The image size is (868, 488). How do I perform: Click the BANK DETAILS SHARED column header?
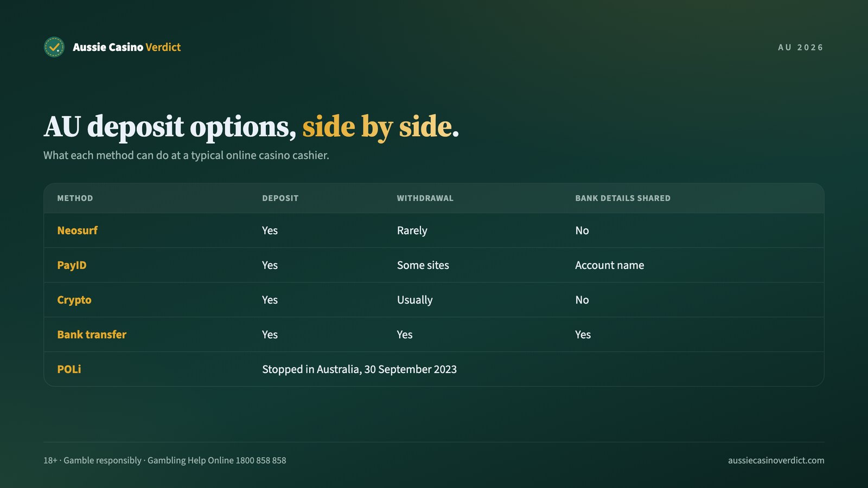(x=623, y=198)
